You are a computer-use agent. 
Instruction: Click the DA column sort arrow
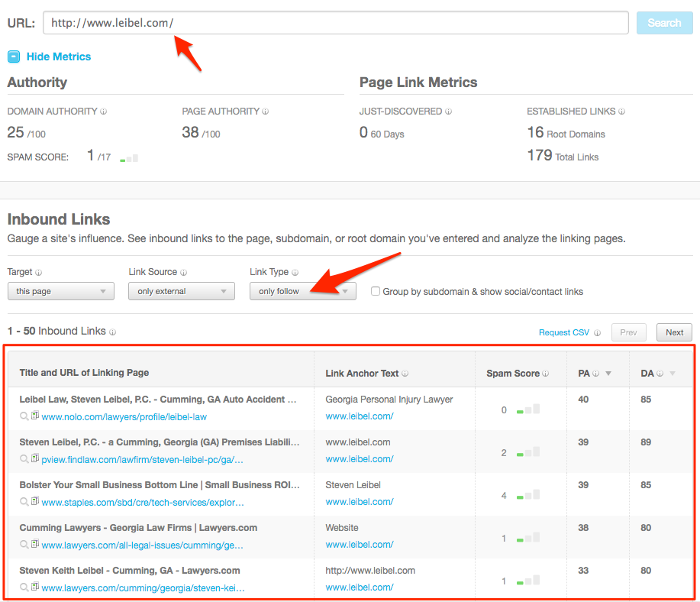point(672,372)
